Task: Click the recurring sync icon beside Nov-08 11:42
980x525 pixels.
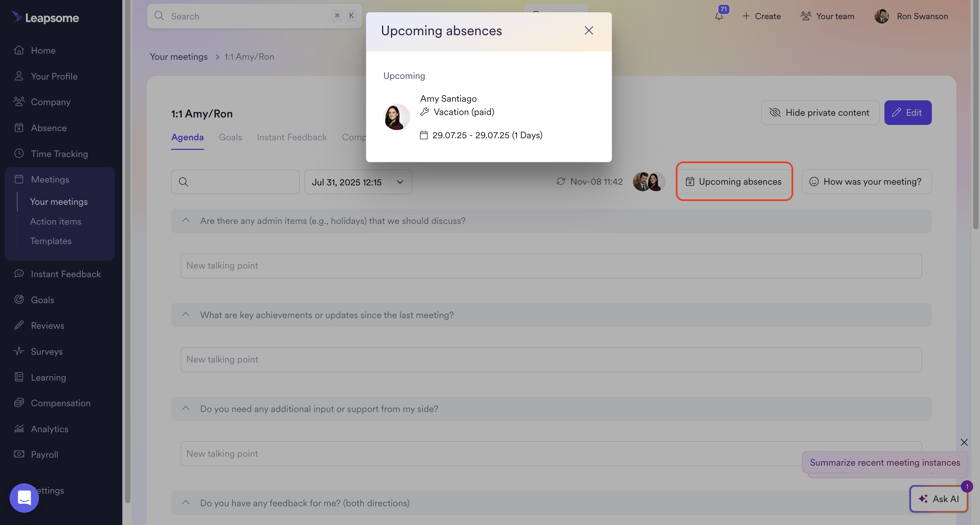Action: click(x=560, y=182)
